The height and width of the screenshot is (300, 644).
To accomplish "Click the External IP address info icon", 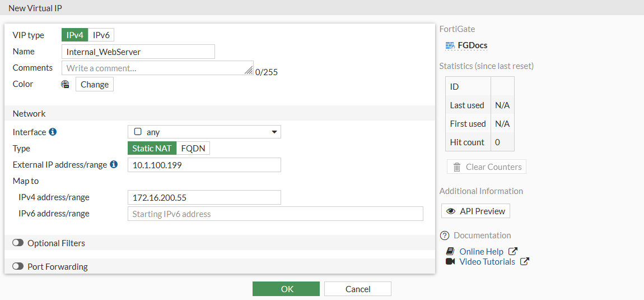I will tap(114, 165).
